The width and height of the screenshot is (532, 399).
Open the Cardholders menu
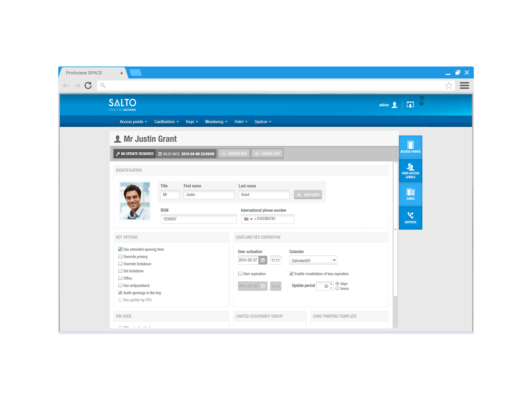(x=166, y=122)
